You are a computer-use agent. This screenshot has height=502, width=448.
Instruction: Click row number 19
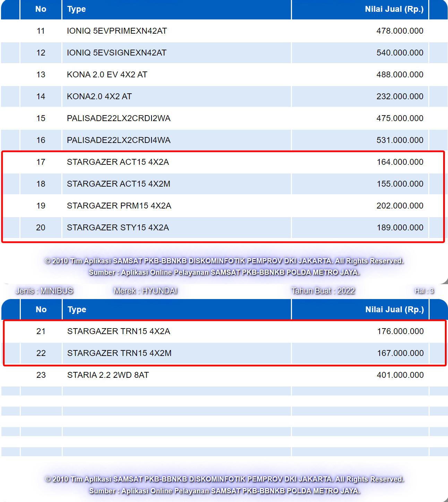(x=41, y=206)
